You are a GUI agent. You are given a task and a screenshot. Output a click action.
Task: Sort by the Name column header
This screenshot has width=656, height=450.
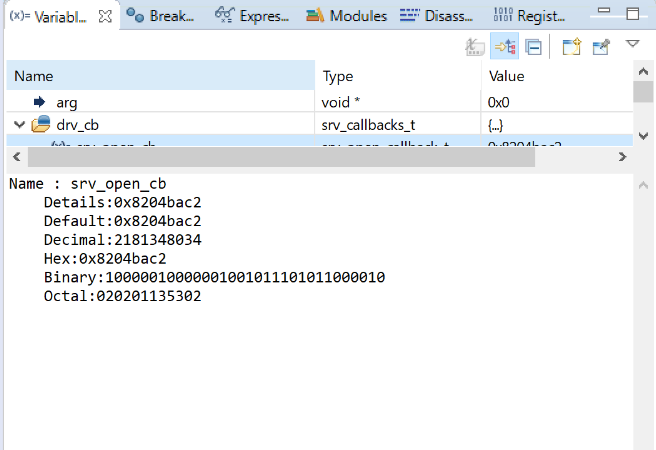(x=160, y=76)
